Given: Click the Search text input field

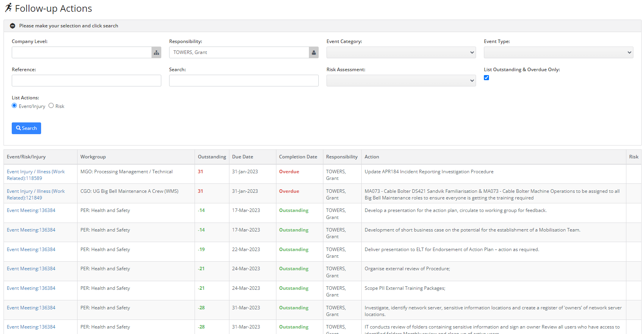Looking at the screenshot, I should point(244,81).
